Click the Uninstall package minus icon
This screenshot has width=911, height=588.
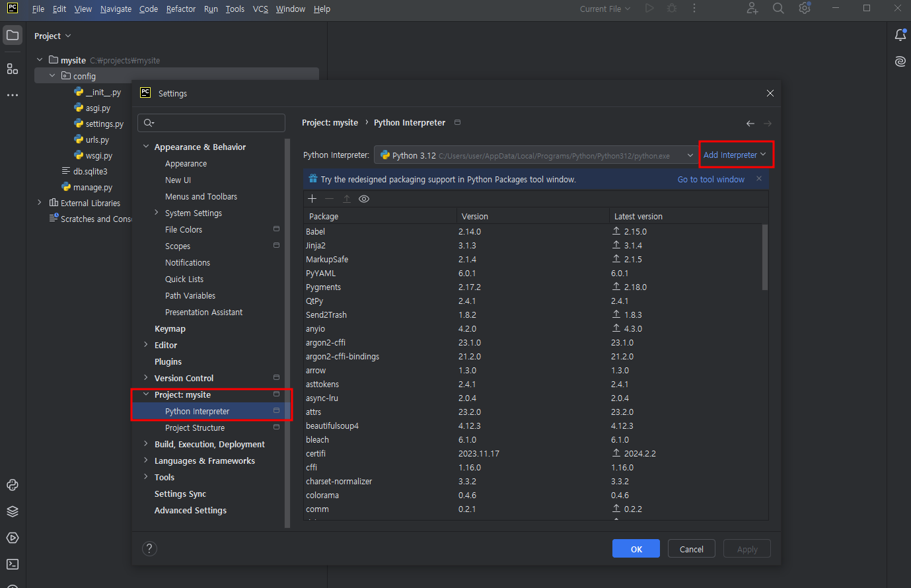click(x=330, y=199)
